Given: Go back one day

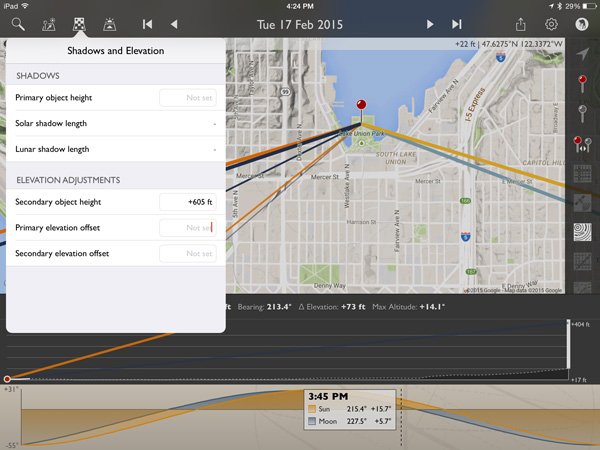Looking at the screenshot, I should (x=174, y=23).
